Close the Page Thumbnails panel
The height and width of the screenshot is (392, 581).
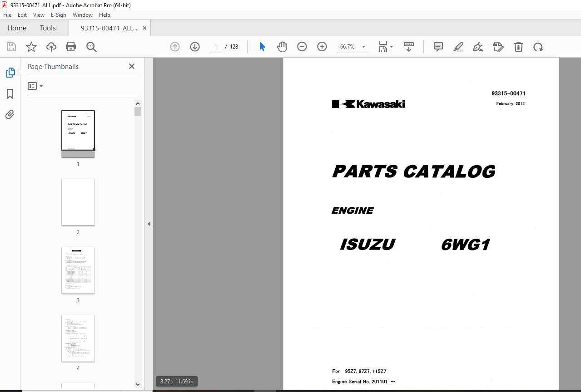[132, 66]
